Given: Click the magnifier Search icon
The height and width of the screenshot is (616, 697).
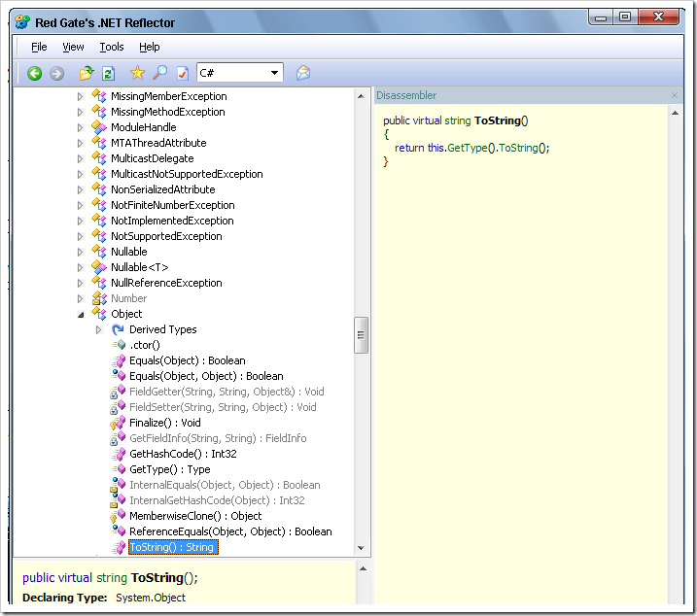Looking at the screenshot, I should point(160,73).
